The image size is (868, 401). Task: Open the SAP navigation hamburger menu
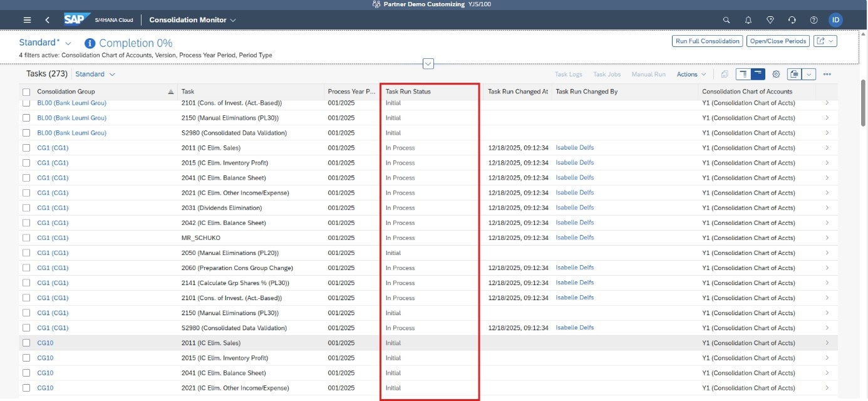[x=27, y=20]
